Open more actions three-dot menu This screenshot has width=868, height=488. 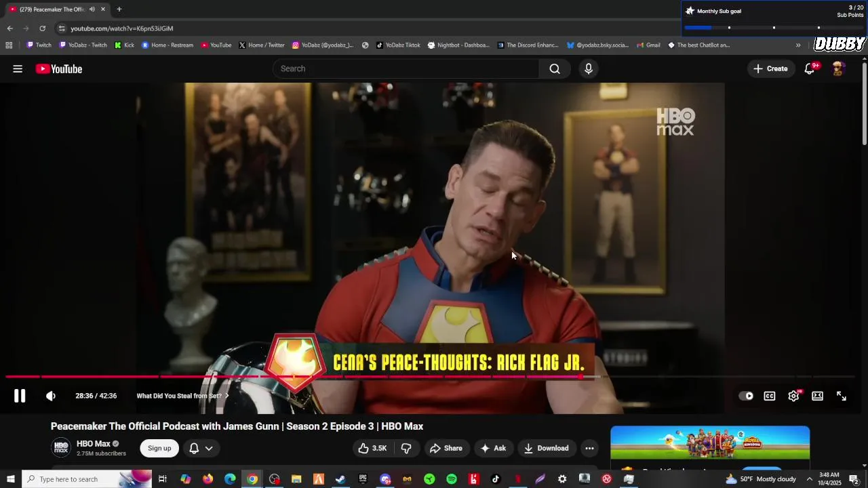(x=589, y=448)
